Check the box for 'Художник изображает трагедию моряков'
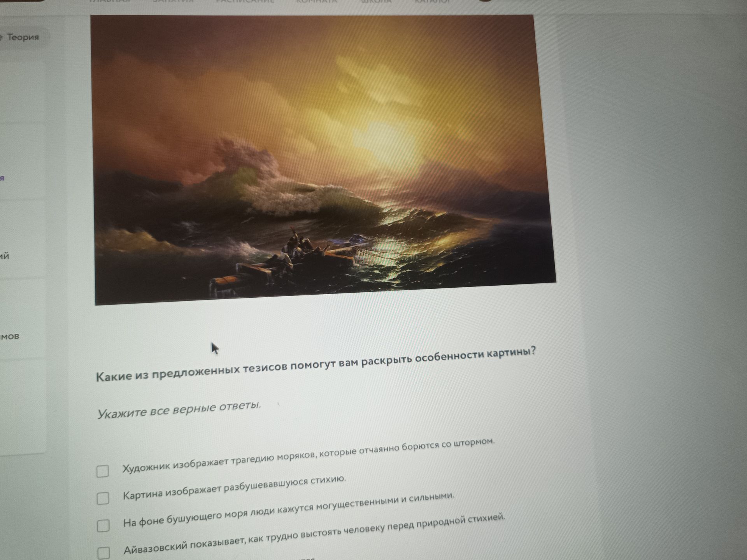The width and height of the screenshot is (747, 560). (x=103, y=471)
